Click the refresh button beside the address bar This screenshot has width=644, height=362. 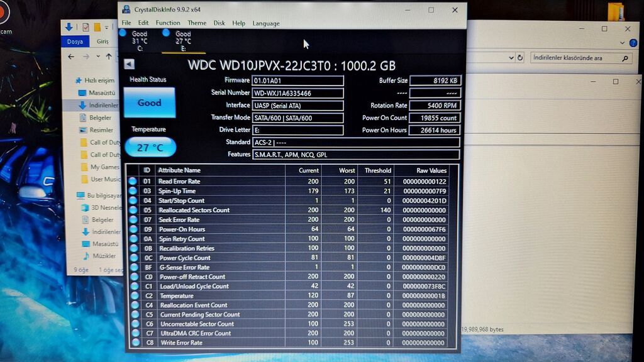(x=520, y=58)
